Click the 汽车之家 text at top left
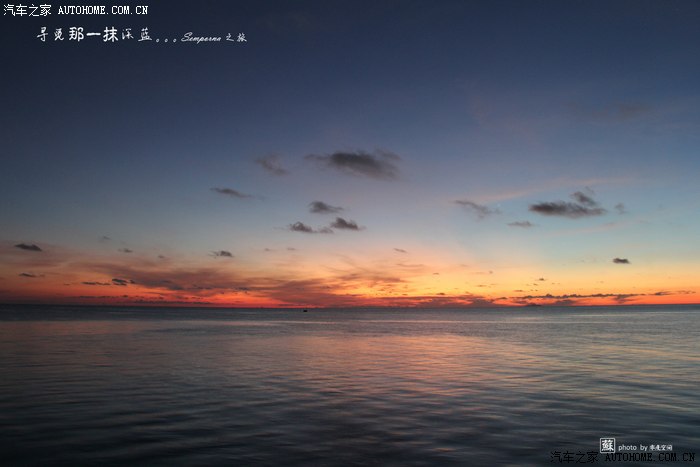 tap(27, 10)
